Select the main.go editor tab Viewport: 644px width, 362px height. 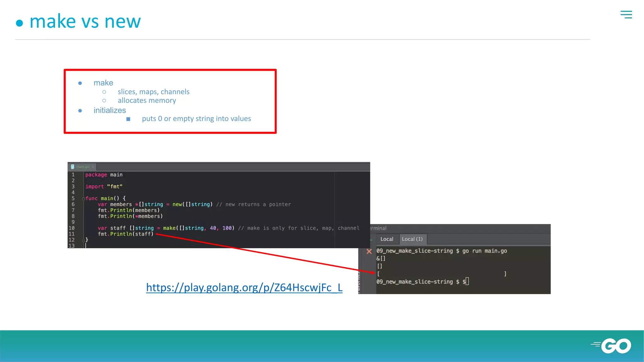click(82, 167)
